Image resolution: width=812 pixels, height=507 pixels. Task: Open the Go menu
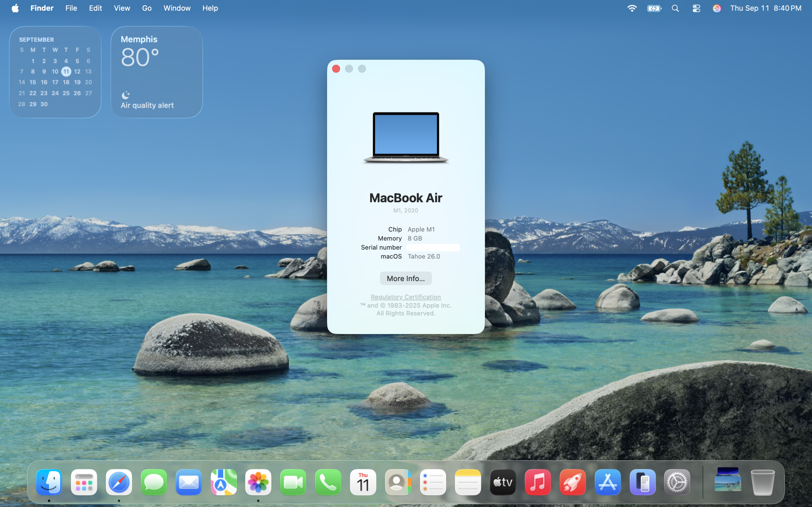(x=147, y=8)
